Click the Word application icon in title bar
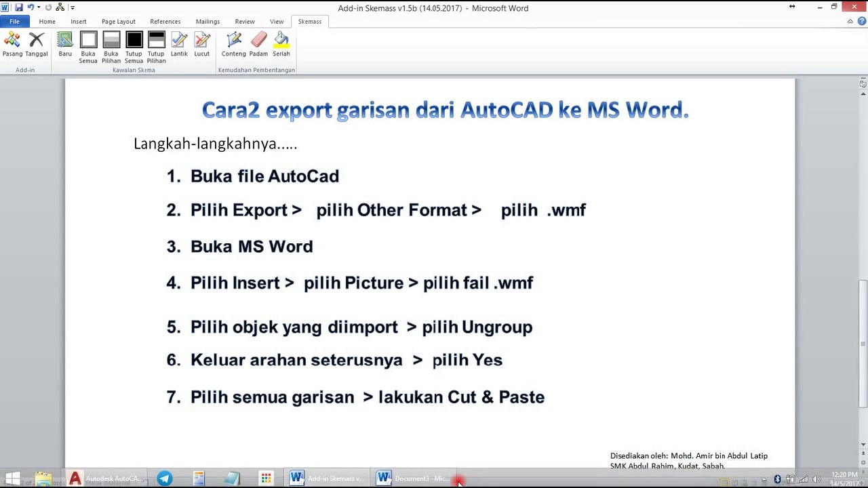 click(5, 7)
